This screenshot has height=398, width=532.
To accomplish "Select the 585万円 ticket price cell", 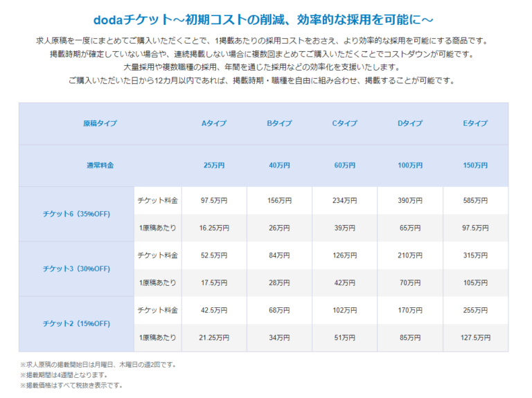I will [475, 201].
